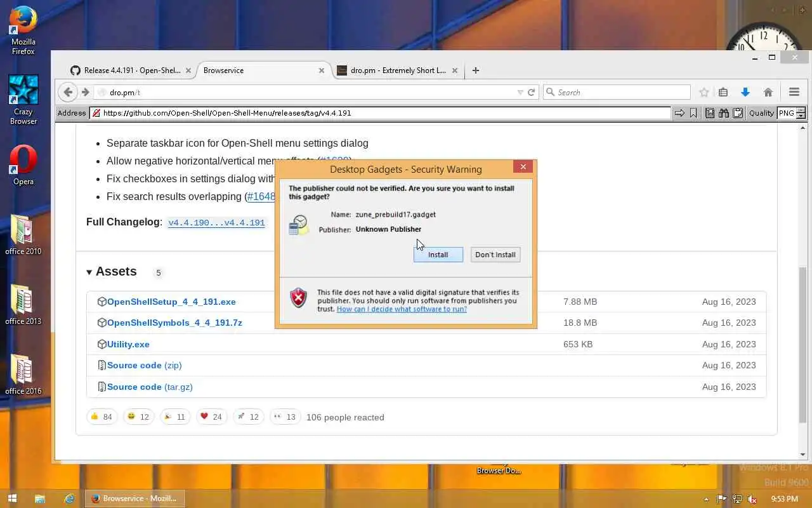
Task: Close the dro.pm tab
Action: coord(454,70)
